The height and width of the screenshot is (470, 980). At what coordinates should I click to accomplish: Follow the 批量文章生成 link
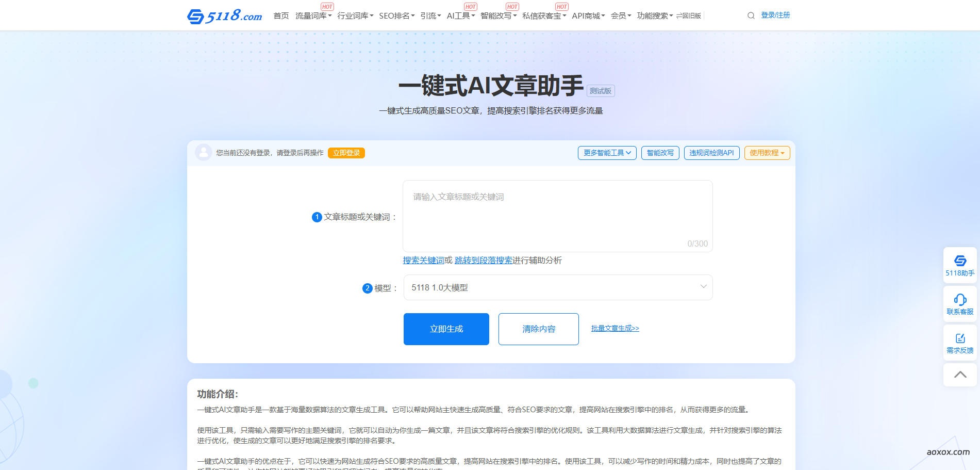(614, 328)
